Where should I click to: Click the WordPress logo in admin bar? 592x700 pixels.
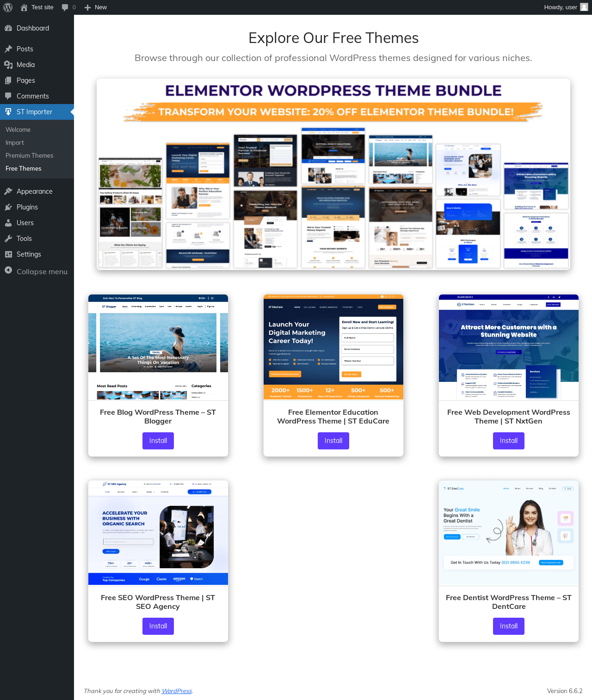click(x=8, y=7)
